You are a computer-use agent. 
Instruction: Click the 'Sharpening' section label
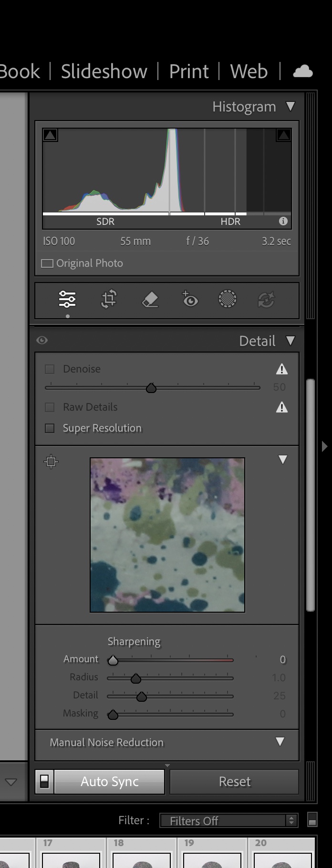click(x=134, y=641)
